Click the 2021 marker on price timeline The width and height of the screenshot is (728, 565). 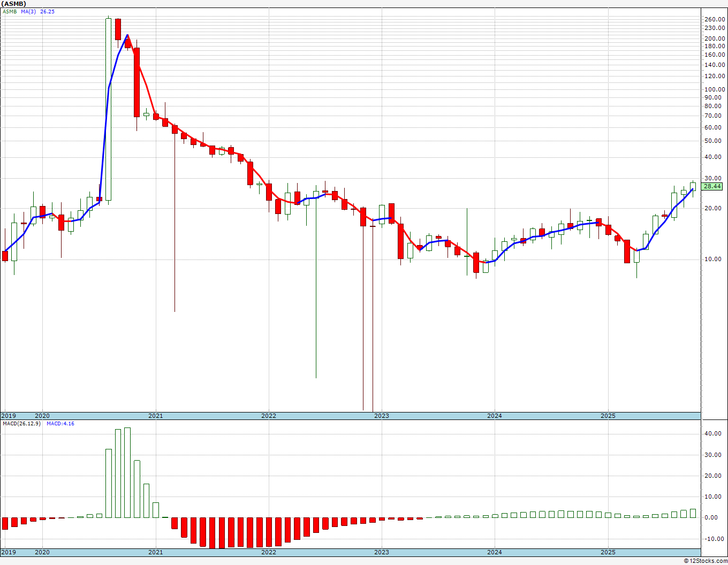point(155,416)
